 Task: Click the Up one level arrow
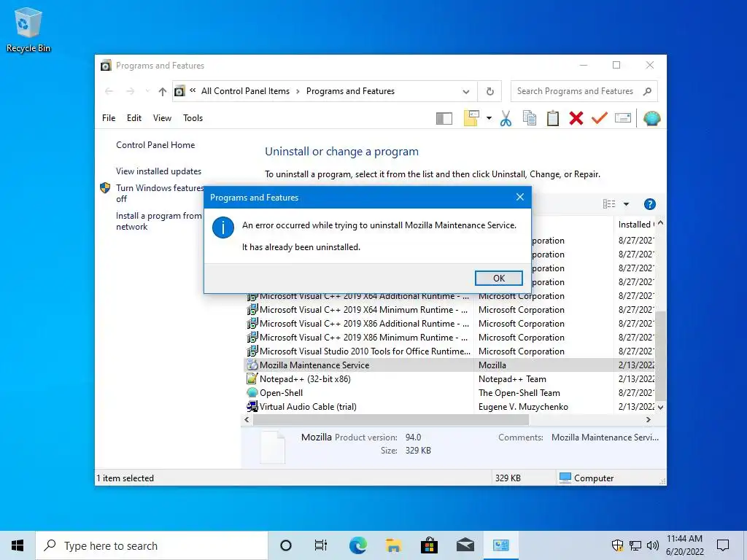click(x=163, y=91)
